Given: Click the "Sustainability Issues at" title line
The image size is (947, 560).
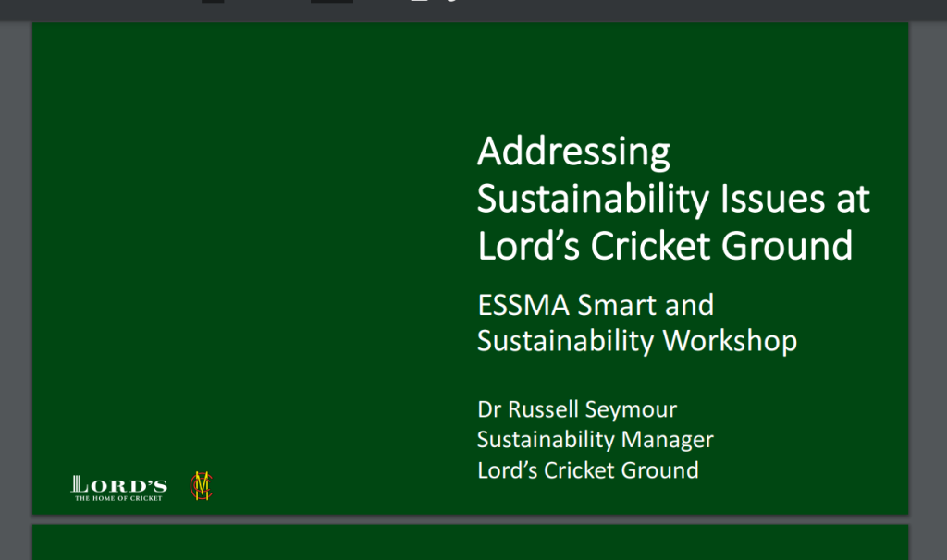Looking at the screenshot, I should click(x=673, y=199).
